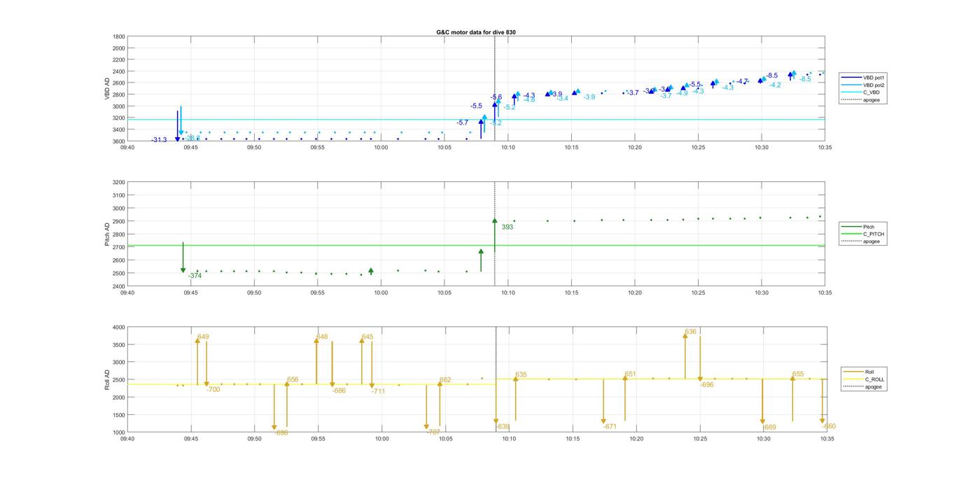The width and height of the screenshot is (980, 485).
Task: Click the '4000' tick on Roll y-axis
Action: tap(119, 327)
